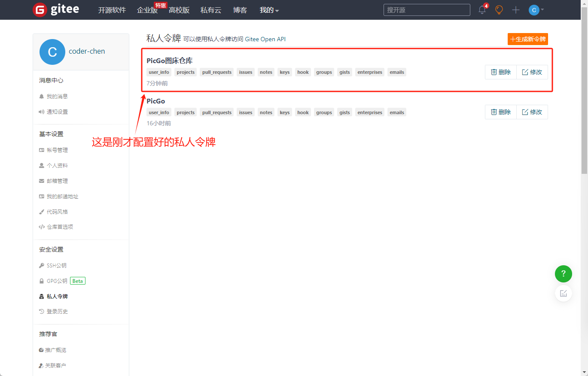Focus the 搜开源 search field

click(427, 10)
